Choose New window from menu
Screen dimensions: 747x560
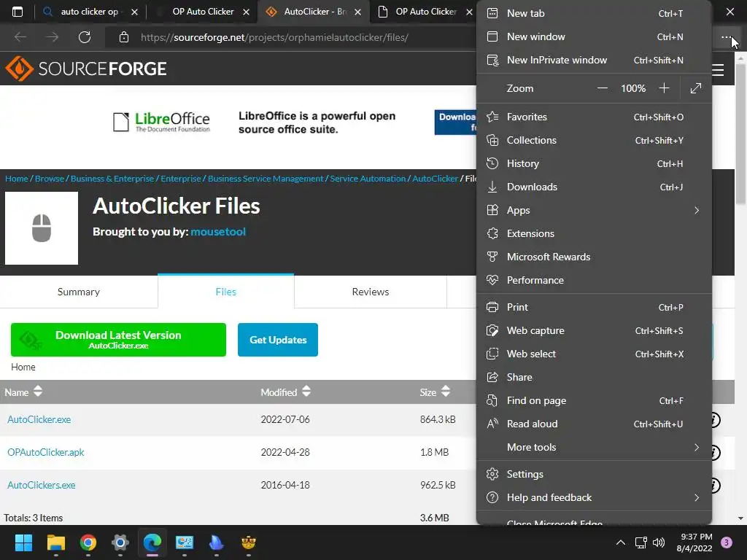click(x=594, y=36)
